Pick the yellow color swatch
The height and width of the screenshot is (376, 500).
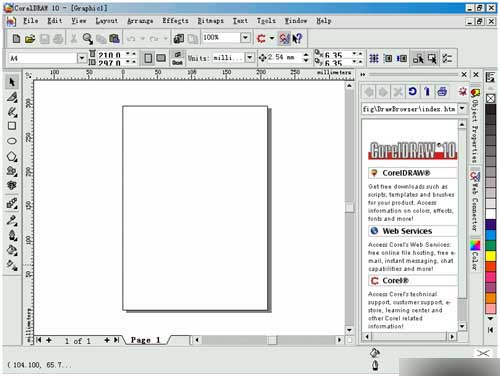pyautogui.click(x=490, y=256)
